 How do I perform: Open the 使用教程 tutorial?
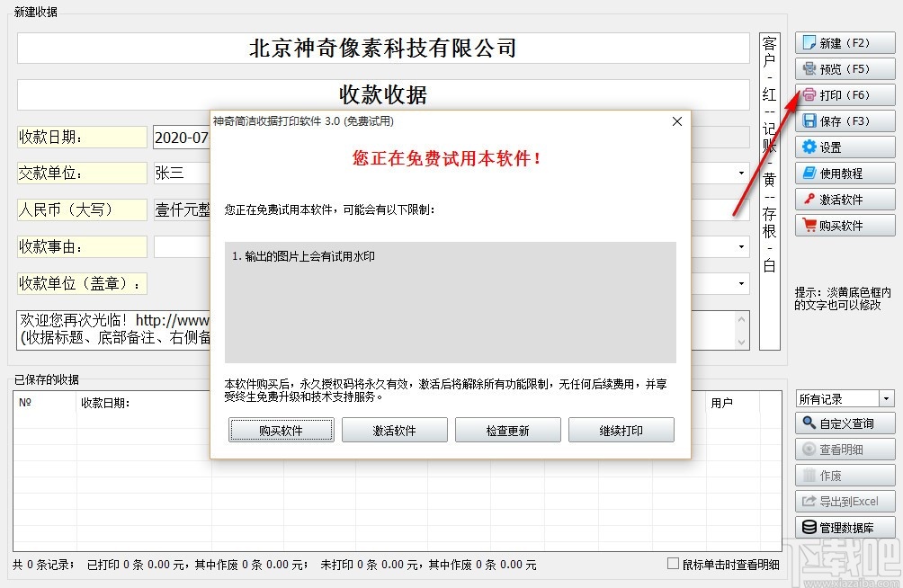(x=845, y=173)
